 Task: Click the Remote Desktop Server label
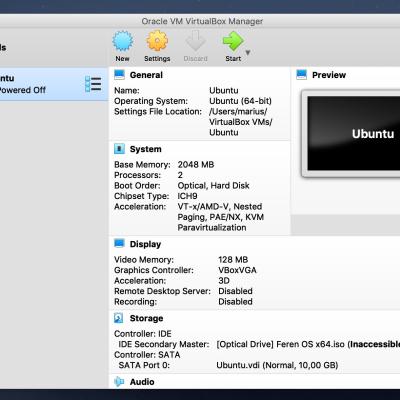coord(162,291)
